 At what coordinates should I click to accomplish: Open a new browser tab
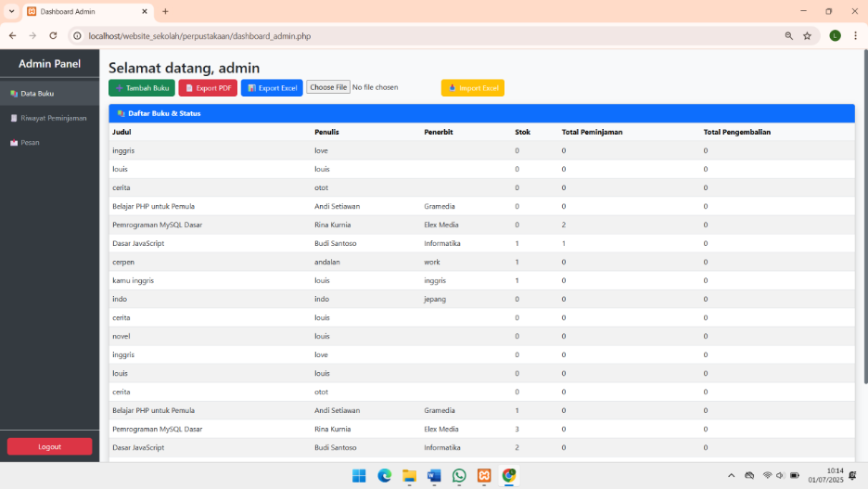165,11
